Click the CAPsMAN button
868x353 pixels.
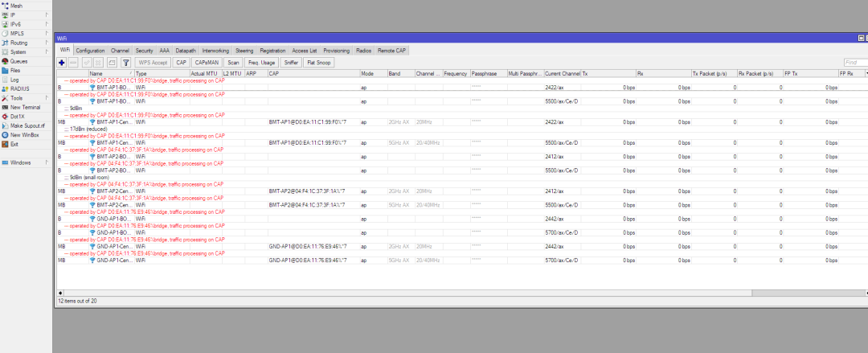tap(207, 63)
